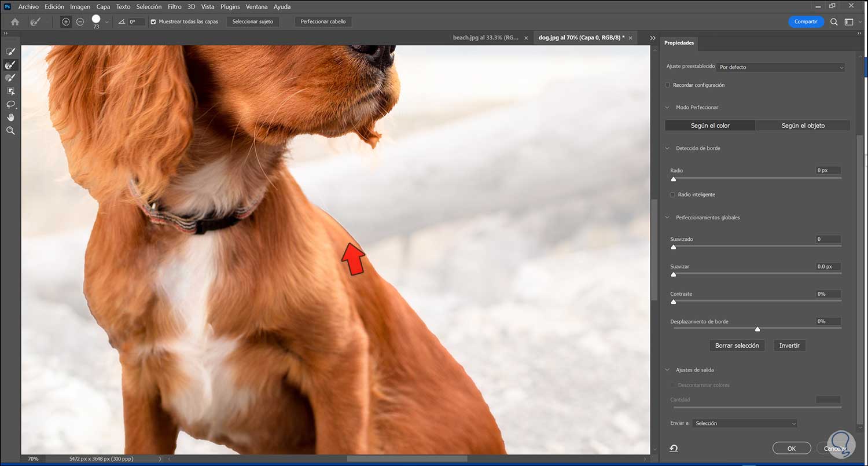This screenshot has height=466, width=868.
Task: Select the Object Selection tool
Action: [10, 91]
